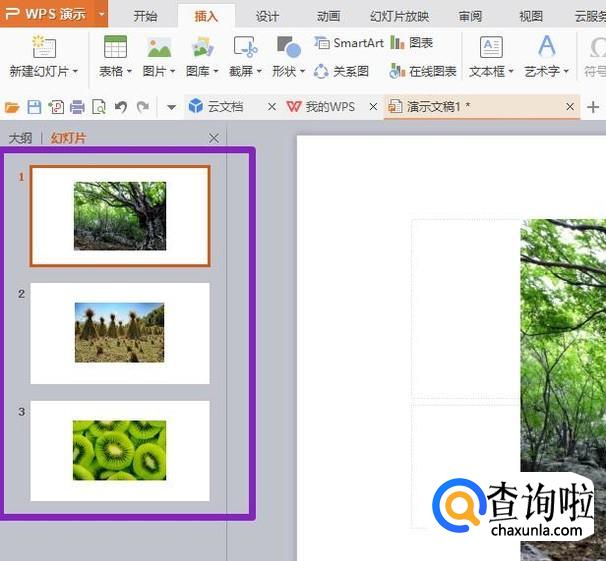
Task: Click the Table (表格) insert icon
Action: coord(116,47)
